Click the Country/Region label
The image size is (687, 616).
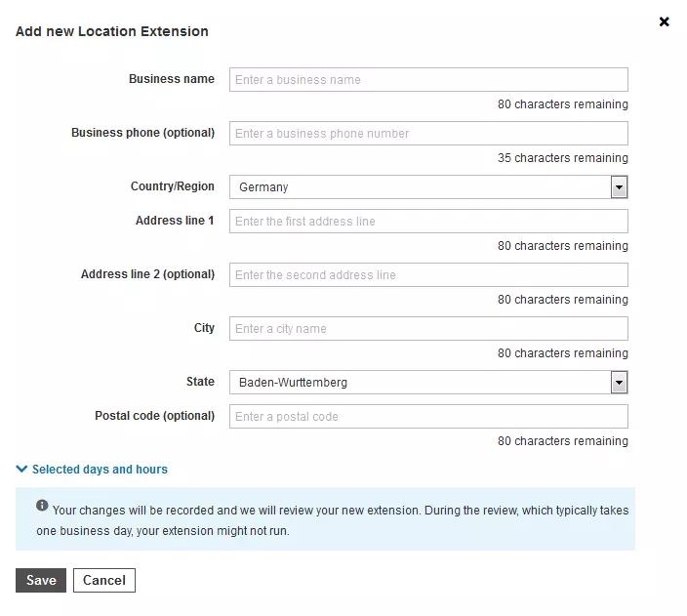(x=172, y=186)
